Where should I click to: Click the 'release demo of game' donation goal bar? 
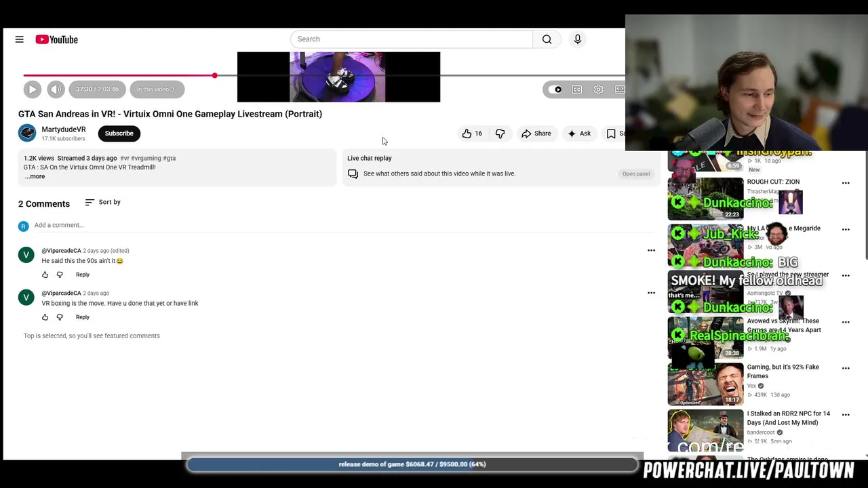click(x=412, y=464)
